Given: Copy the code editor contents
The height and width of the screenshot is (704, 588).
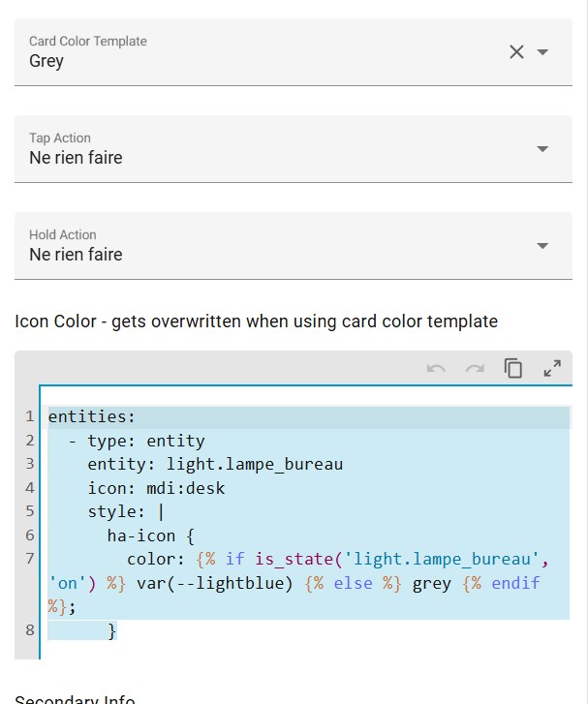Looking at the screenshot, I should tap(513, 368).
